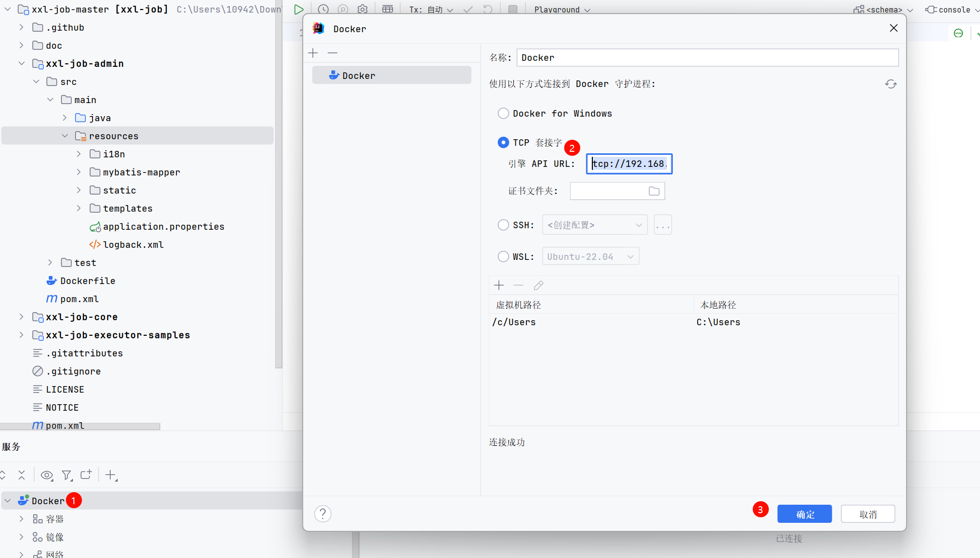
Task: Select Dockerfile in project tree
Action: pyautogui.click(x=81, y=281)
